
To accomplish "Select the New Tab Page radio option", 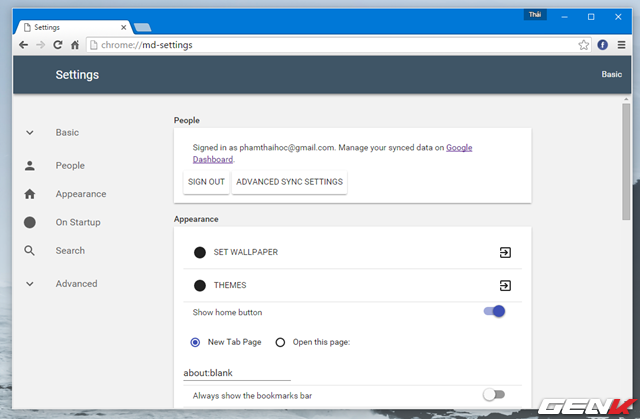I will point(196,342).
